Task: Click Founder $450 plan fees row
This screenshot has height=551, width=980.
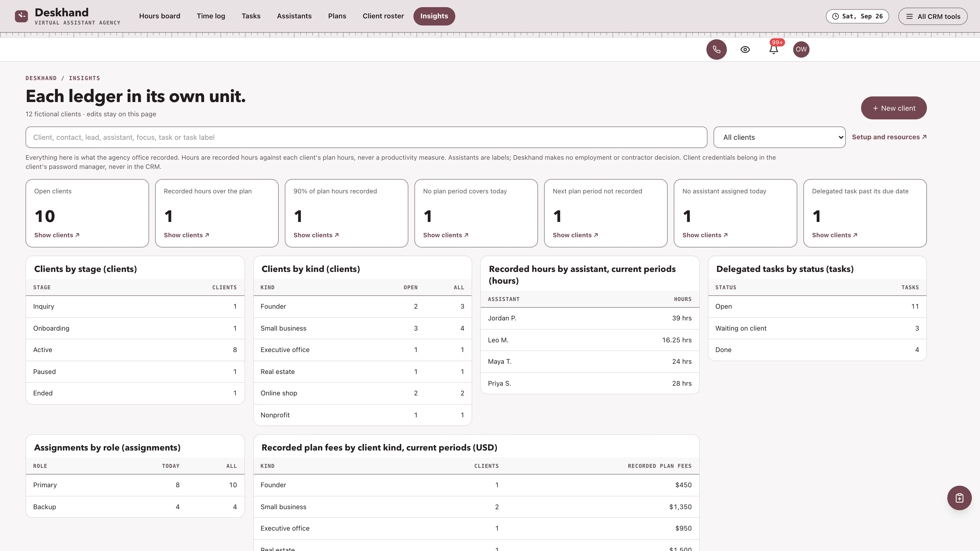Action: 476,485
